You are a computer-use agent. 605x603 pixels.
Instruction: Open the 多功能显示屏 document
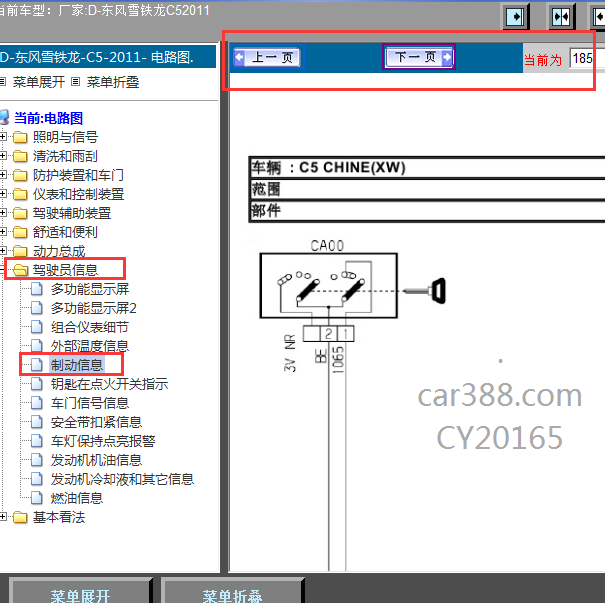[90, 289]
